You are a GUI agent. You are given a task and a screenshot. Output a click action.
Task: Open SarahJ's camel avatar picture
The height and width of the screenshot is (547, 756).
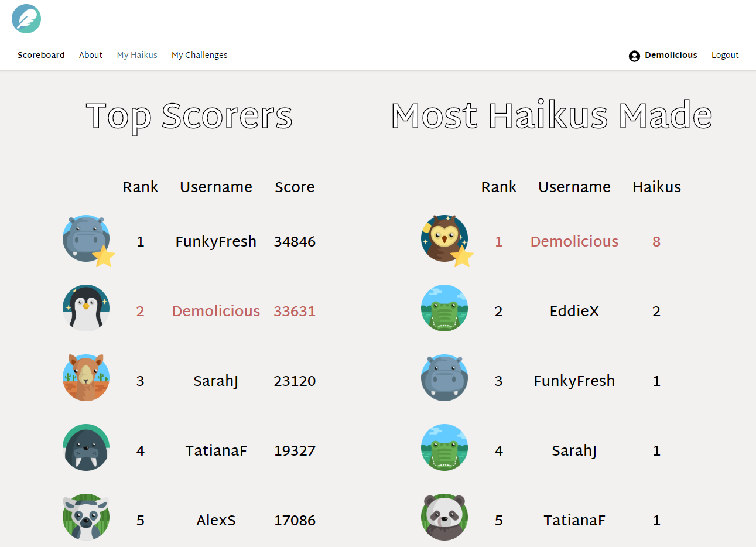pos(85,378)
